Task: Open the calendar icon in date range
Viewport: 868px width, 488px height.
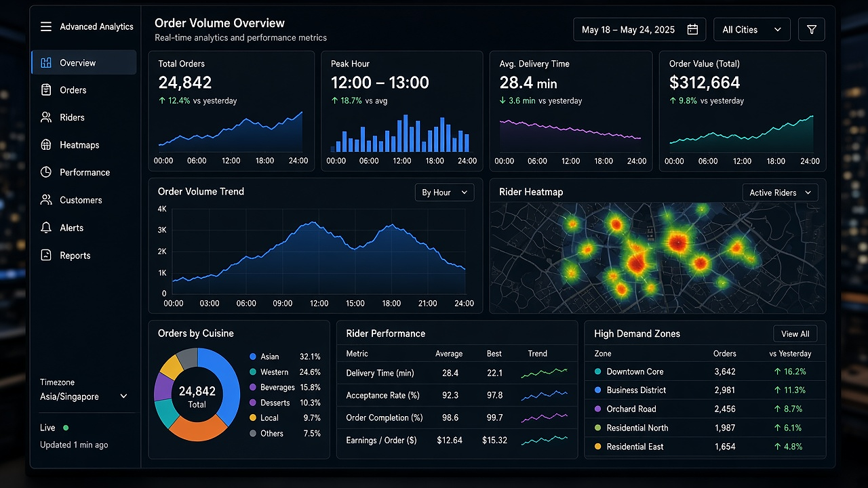Action: point(692,30)
